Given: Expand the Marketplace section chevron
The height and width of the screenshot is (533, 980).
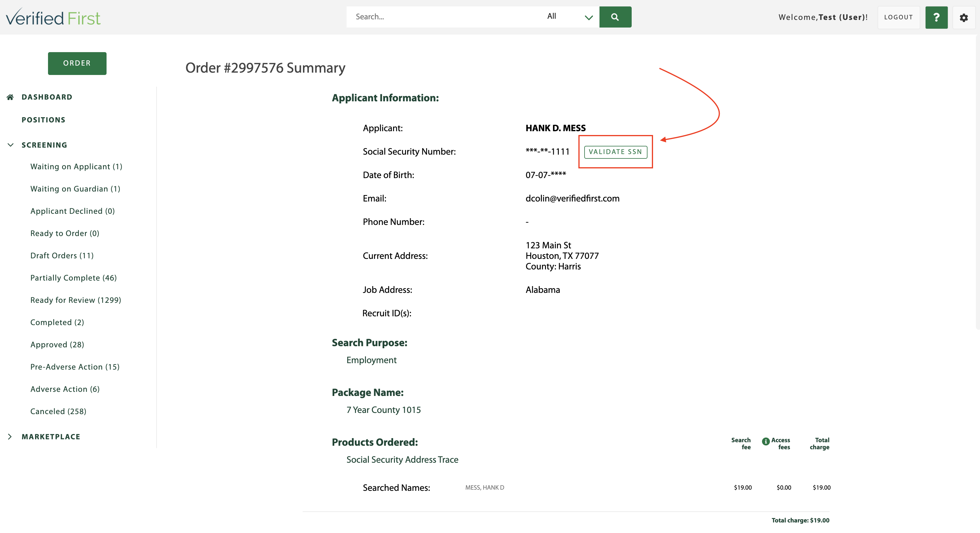Looking at the screenshot, I should click(10, 437).
